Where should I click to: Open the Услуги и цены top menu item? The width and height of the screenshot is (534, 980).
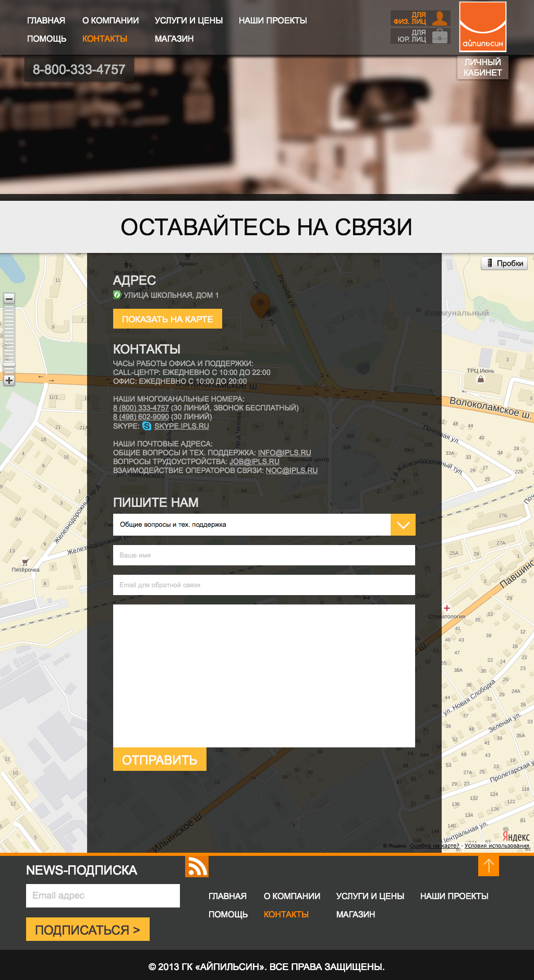click(188, 20)
